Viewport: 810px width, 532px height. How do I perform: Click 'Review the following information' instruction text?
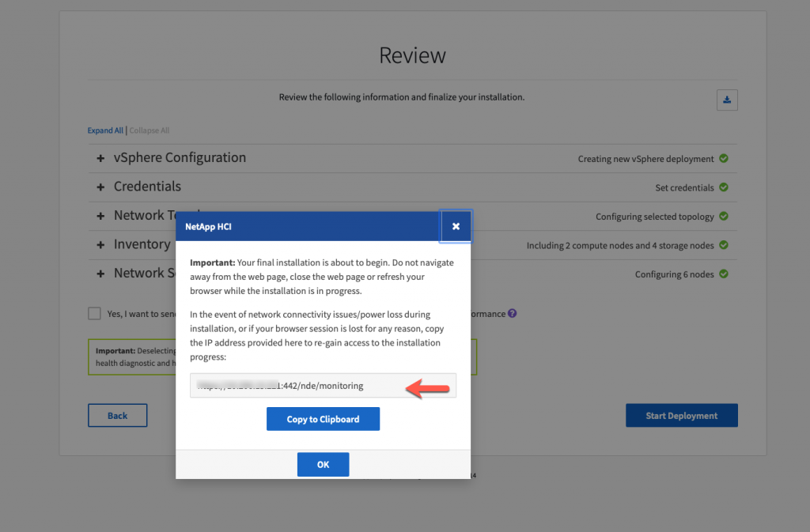tap(401, 97)
